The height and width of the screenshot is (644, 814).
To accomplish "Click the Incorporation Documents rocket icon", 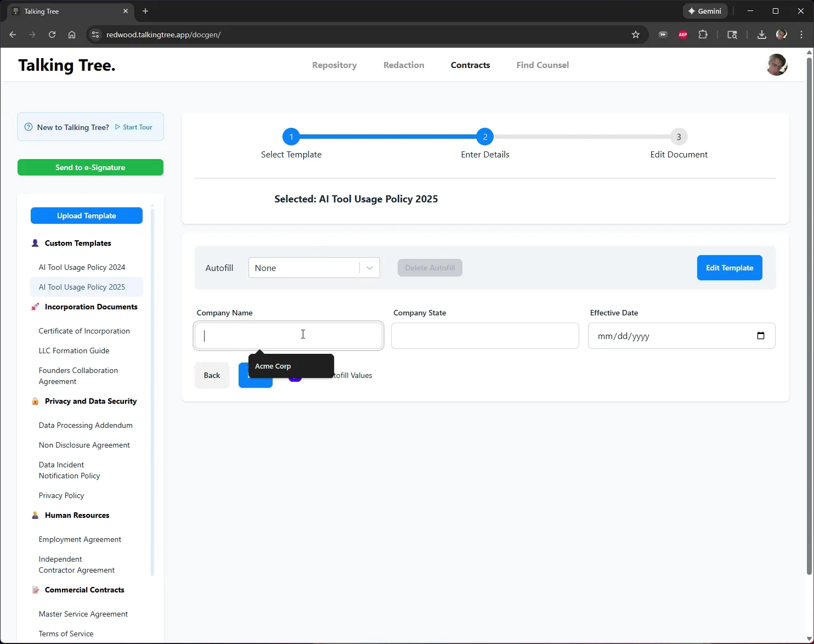I will click(35, 307).
